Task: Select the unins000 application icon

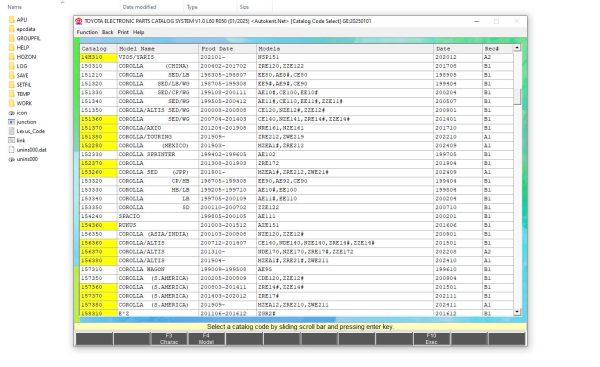Action: pos(11,159)
